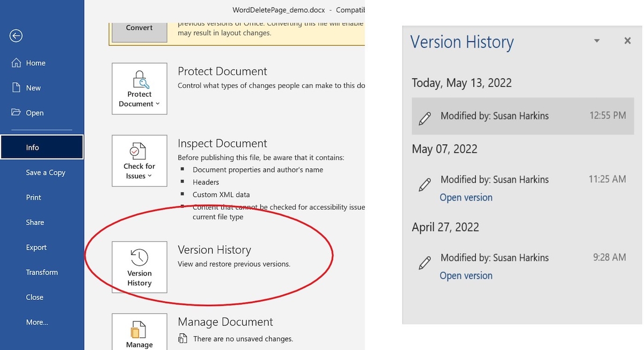Open the Version History pane dropdown arrow
The image size is (644, 350).
pos(596,40)
